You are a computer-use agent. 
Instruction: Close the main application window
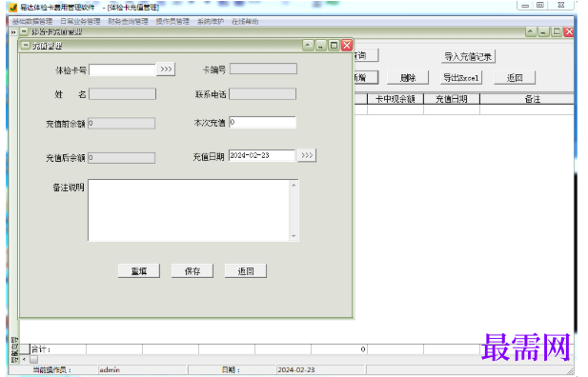point(561,6)
